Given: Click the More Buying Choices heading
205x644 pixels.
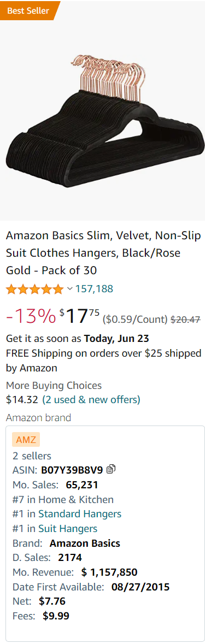Looking at the screenshot, I should [54, 386].
